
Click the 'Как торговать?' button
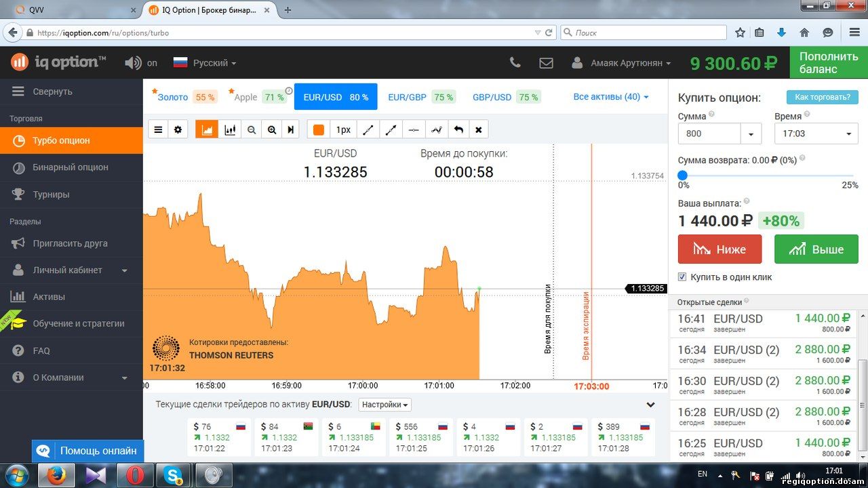point(823,97)
